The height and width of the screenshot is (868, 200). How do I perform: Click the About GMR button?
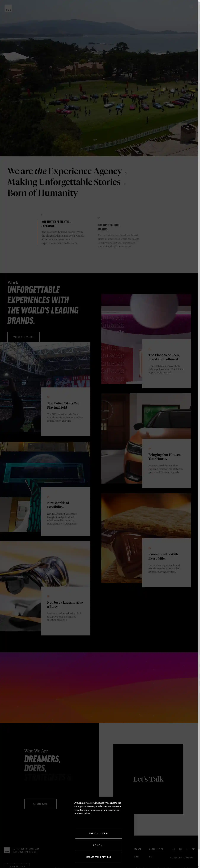click(x=40, y=804)
